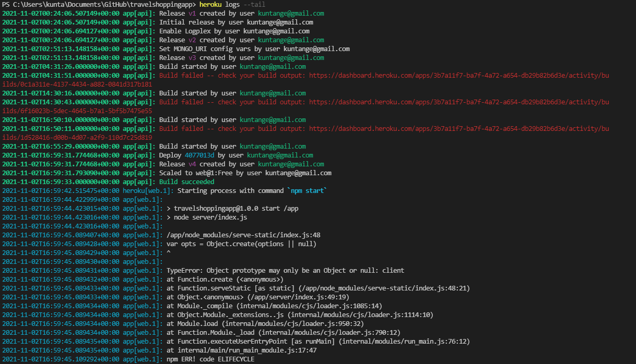The image size is (636, 364).
Task: Click the email on the Scaled to web@1:Free line
Action: click(298, 173)
